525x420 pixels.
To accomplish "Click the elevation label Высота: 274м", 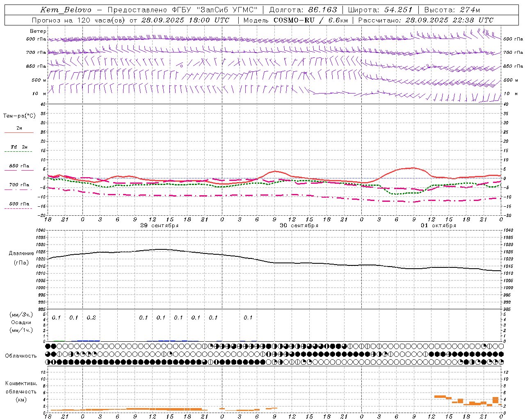I will coord(452,10).
